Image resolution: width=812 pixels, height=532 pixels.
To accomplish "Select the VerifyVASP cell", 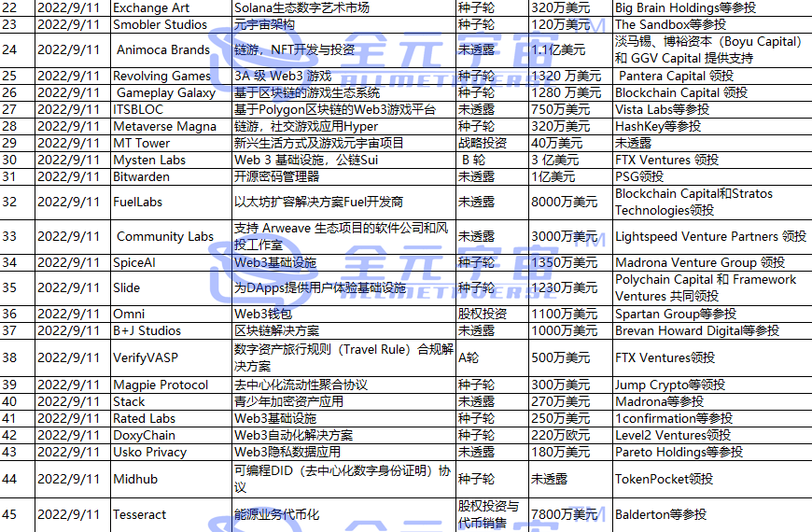I will 171,358.
